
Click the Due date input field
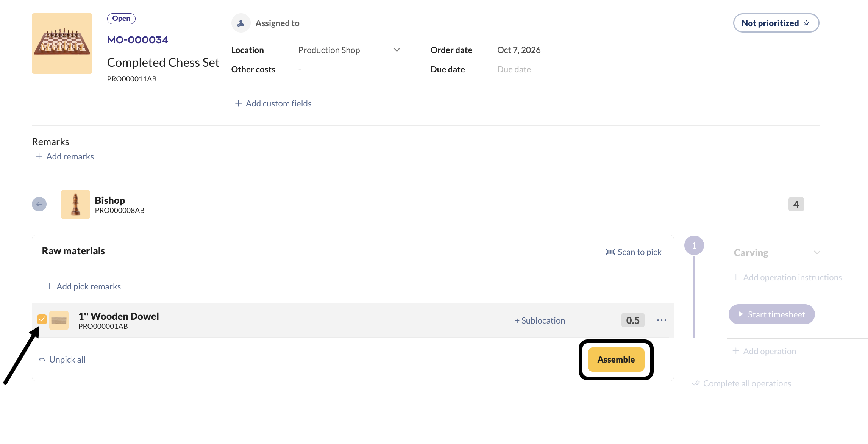tap(514, 69)
